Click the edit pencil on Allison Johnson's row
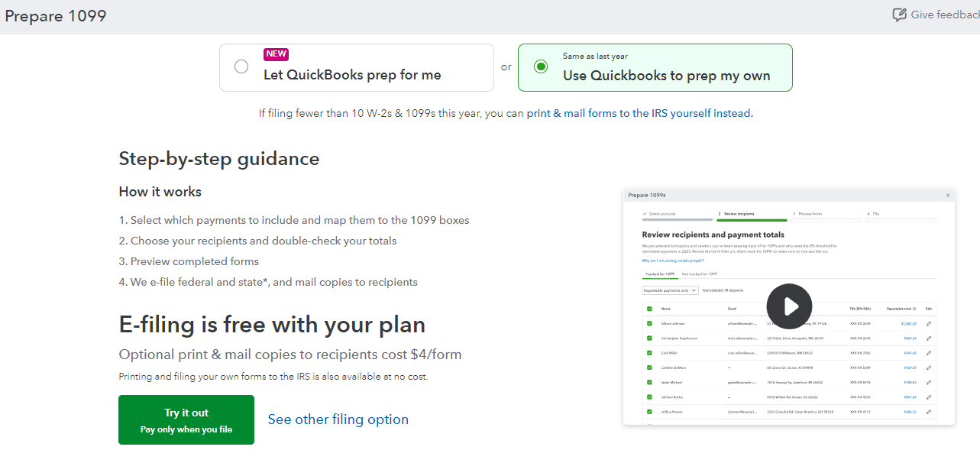The height and width of the screenshot is (450, 980). [x=929, y=323]
